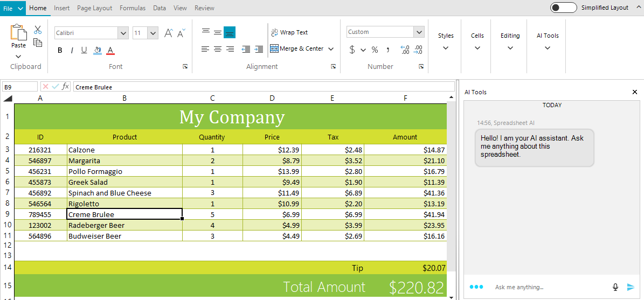Open insert function fx button
Viewport: 644px width, 300px height.
[65, 87]
